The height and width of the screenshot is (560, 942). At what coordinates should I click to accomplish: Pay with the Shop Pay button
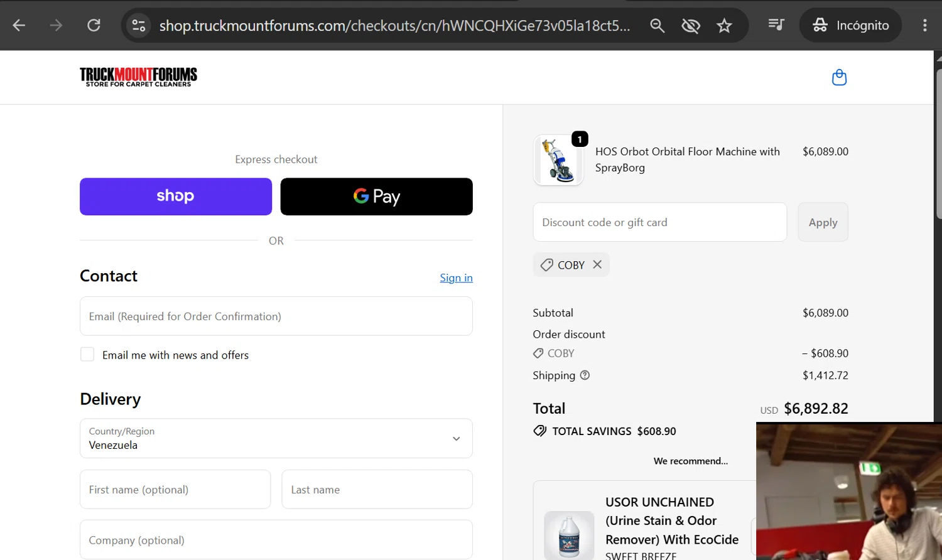point(176,197)
